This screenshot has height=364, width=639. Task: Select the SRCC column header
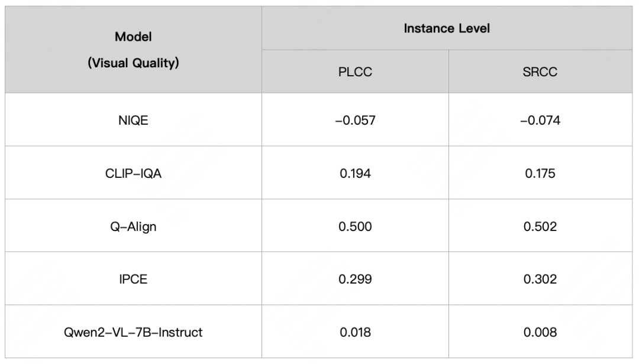540,71
